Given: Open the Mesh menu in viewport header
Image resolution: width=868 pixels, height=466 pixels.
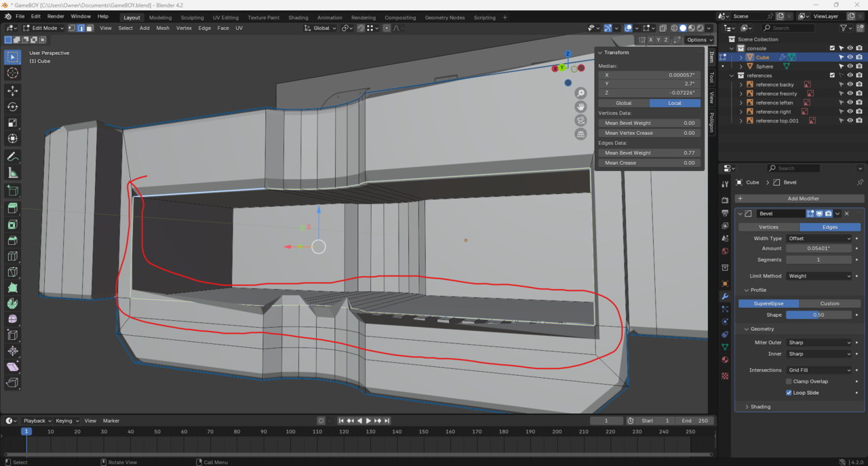Looking at the screenshot, I should coord(163,28).
